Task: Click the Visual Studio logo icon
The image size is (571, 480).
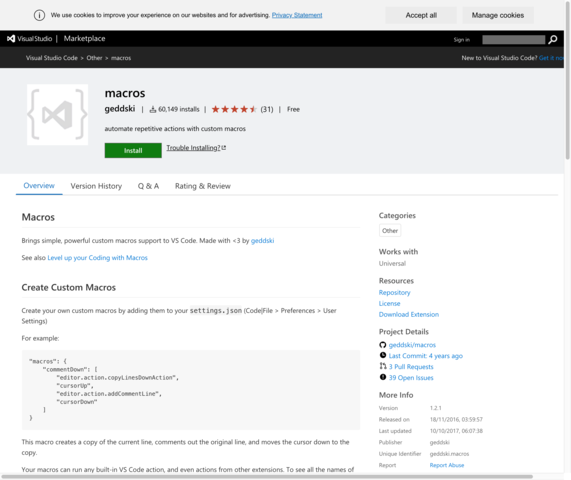Action: tap(11, 39)
